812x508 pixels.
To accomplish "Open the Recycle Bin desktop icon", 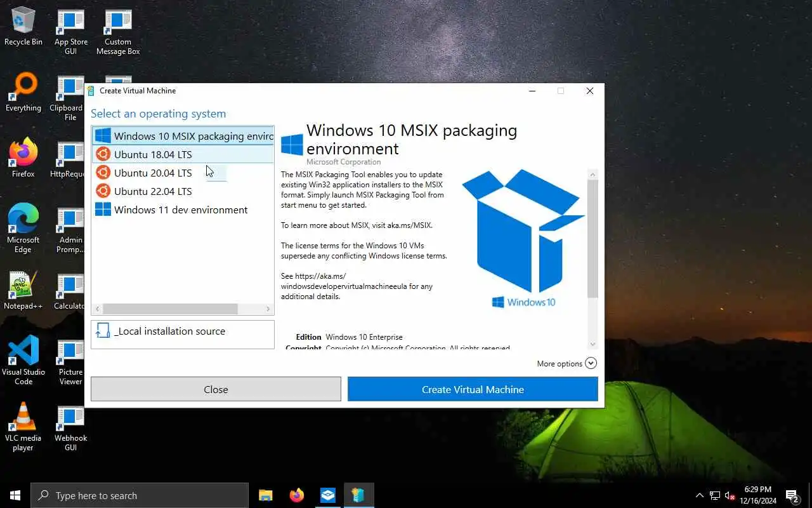I will point(23,27).
